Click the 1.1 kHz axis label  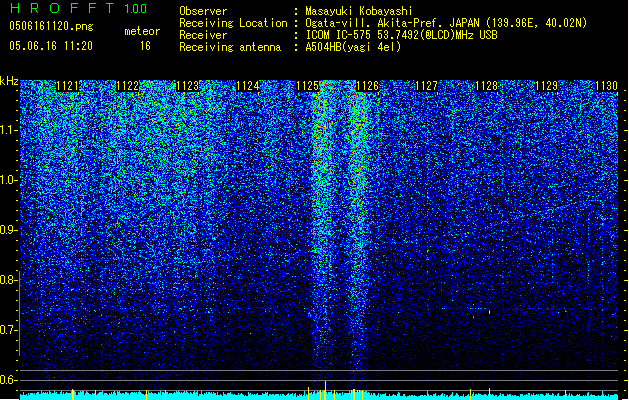pyautogui.click(x=9, y=130)
